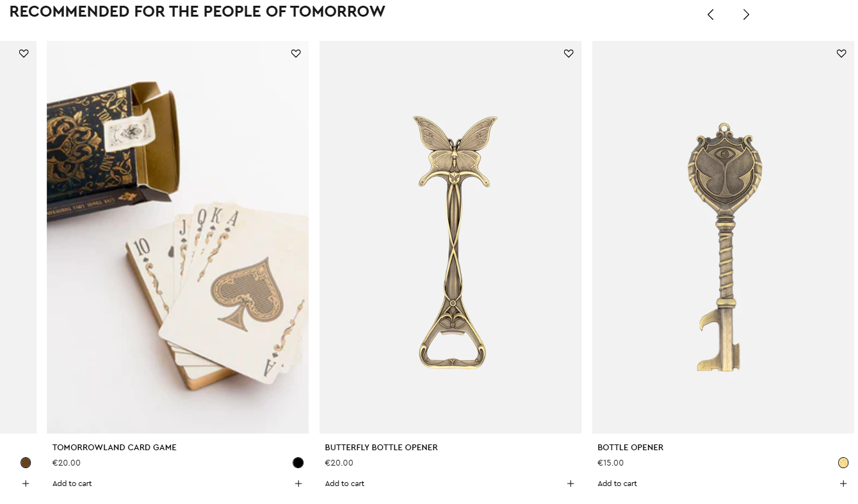Image resolution: width=858 pixels, height=504 pixels.
Task: Select black color swatch for Card Game
Action: [x=298, y=463]
